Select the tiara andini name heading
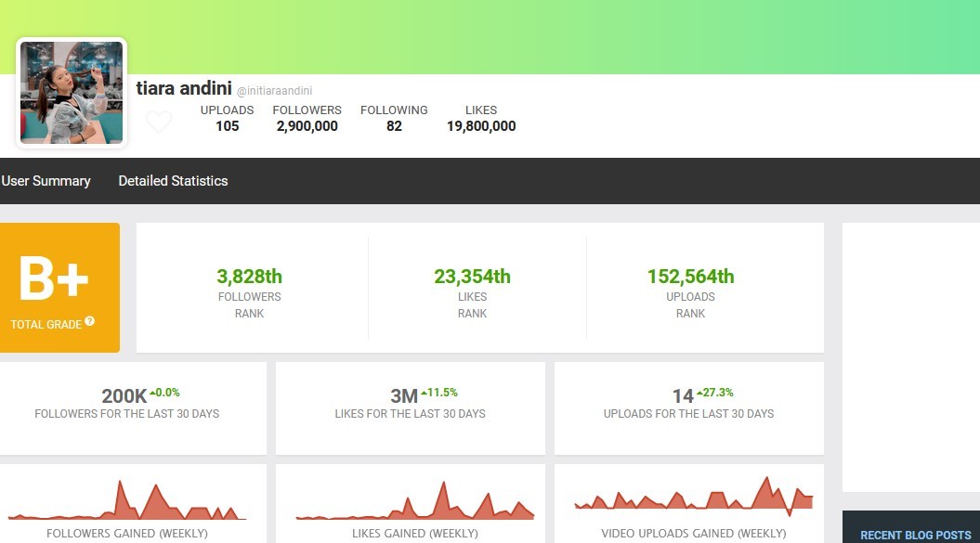 click(x=183, y=89)
